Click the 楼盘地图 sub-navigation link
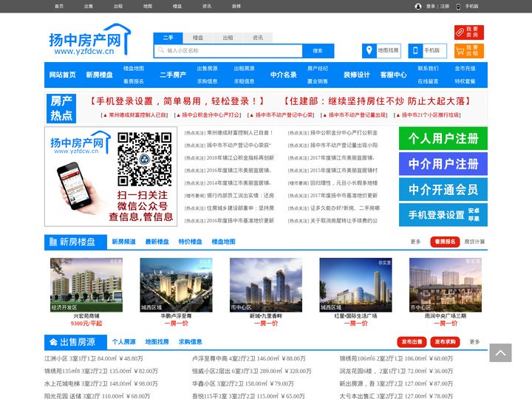The height and width of the screenshot is (399, 532). pos(134,69)
